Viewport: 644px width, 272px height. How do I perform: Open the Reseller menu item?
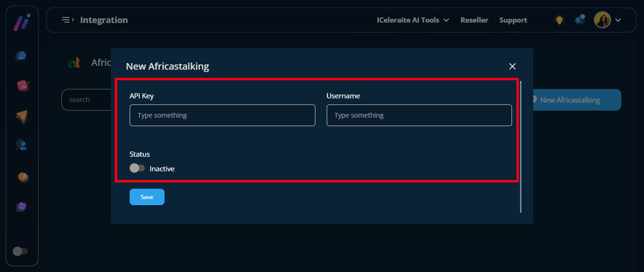474,20
